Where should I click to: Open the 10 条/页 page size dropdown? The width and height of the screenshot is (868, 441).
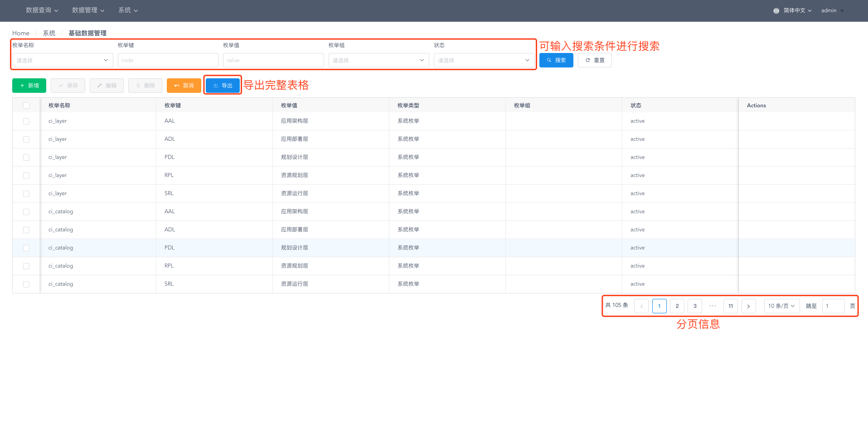point(782,306)
